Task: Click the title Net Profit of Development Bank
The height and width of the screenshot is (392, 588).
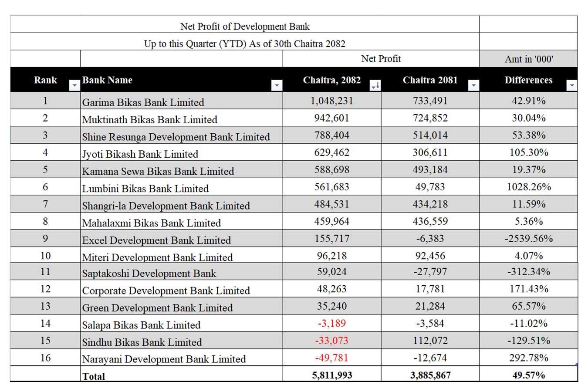Action: [x=245, y=27]
